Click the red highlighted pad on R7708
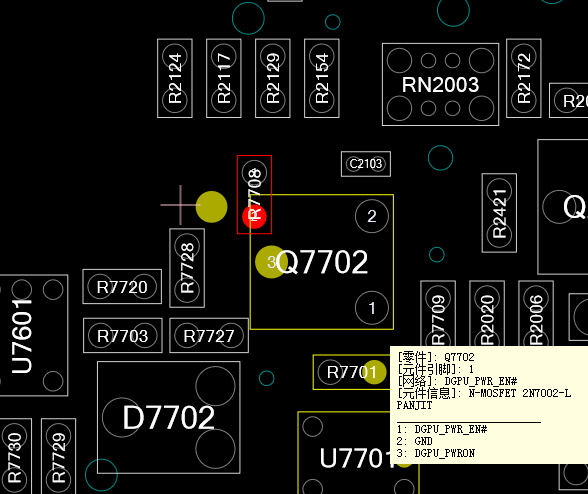588x494 pixels. pyautogui.click(x=254, y=217)
